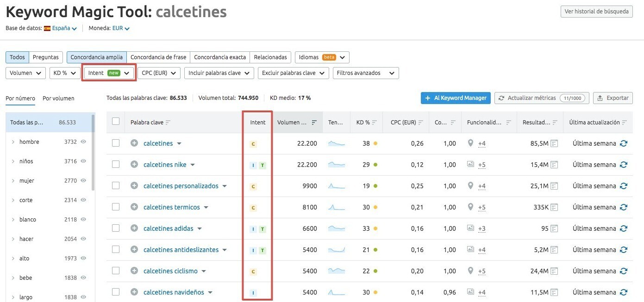Click the location pin icon in calcetines row
The width and height of the screenshot is (644, 302).
pyautogui.click(x=470, y=143)
